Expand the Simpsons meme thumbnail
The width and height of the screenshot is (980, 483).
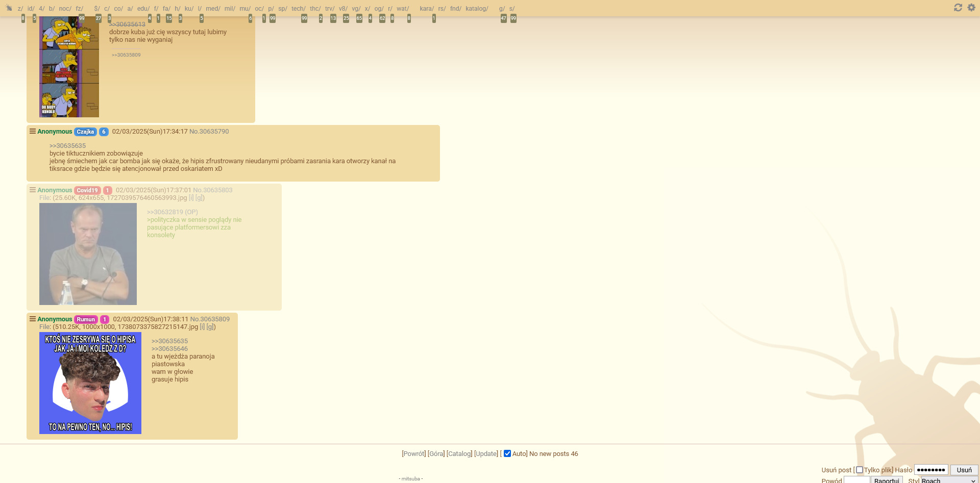[x=69, y=67]
